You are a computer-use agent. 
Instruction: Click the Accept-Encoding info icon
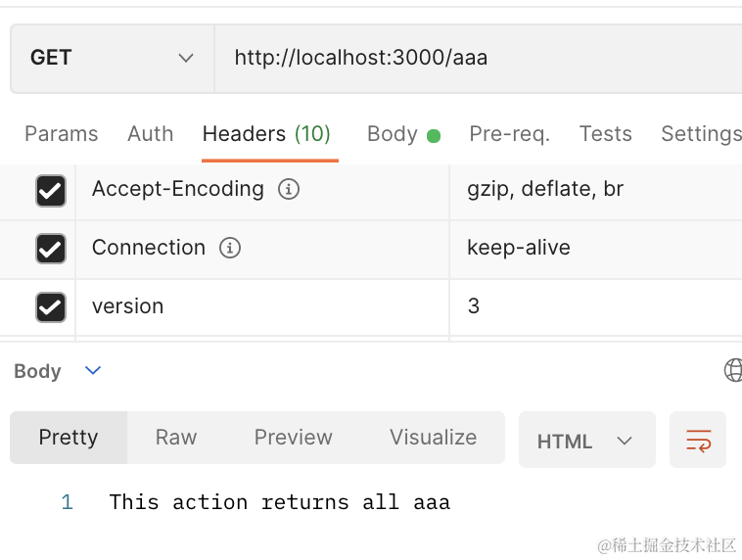click(289, 189)
